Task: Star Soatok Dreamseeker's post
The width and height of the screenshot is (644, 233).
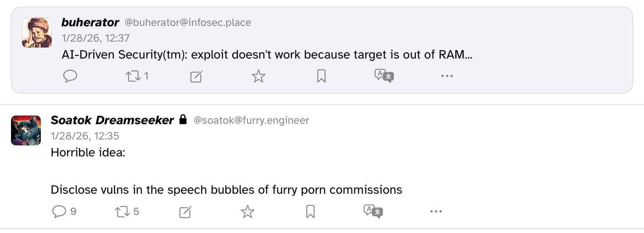Action: pyautogui.click(x=247, y=212)
